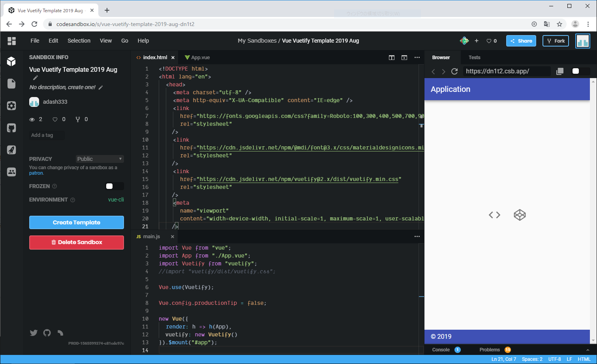
Task: Click the GitHub icon in sidebar footer
Action: coord(47,333)
